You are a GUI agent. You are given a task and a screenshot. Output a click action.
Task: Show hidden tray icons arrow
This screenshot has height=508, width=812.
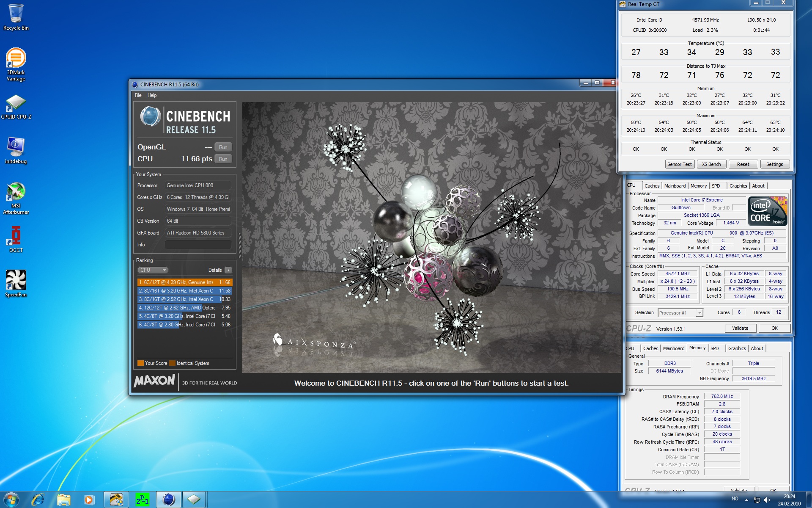[746, 500]
